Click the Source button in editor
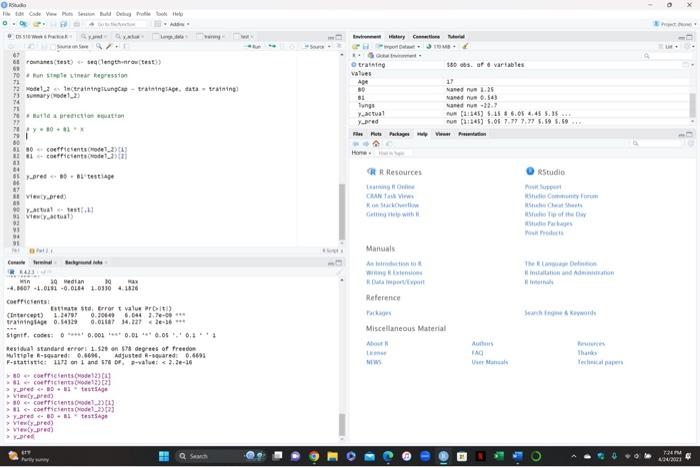This screenshot has height=468, width=700. click(315, 46)
